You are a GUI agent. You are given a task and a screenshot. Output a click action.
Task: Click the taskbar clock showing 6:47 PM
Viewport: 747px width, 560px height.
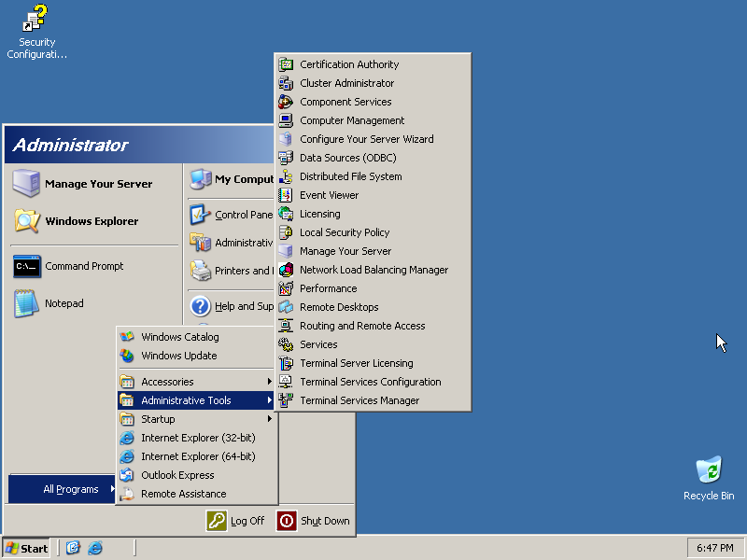[x=714, y=548]
